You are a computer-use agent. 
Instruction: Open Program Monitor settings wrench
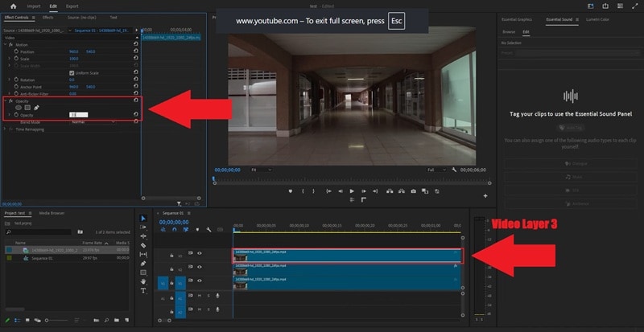click(454, 170)
